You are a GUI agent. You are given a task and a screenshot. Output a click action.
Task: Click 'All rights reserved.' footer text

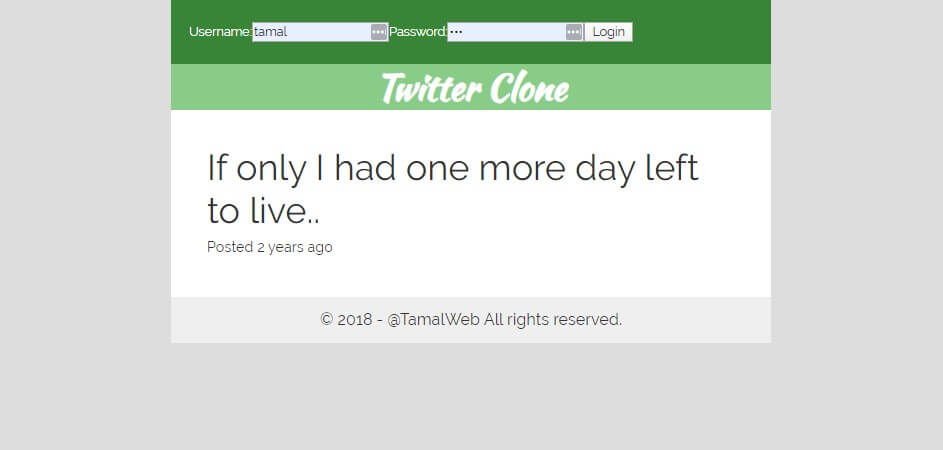pyautogui.click(x=553, y=319)
